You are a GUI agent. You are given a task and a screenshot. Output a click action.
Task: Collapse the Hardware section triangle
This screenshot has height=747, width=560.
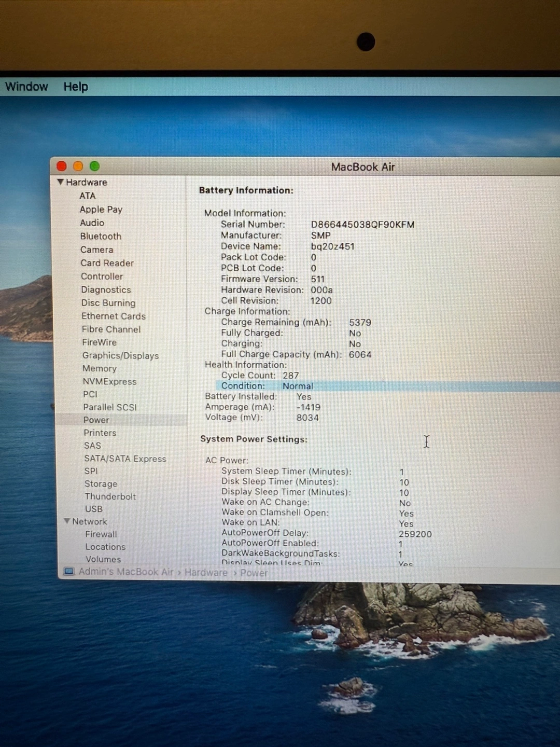pos(61,182)
